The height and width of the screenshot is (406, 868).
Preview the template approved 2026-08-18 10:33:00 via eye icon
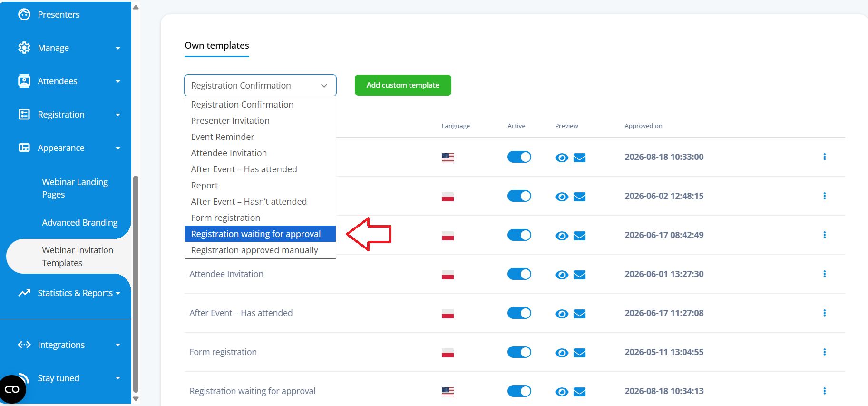[562, 158]
